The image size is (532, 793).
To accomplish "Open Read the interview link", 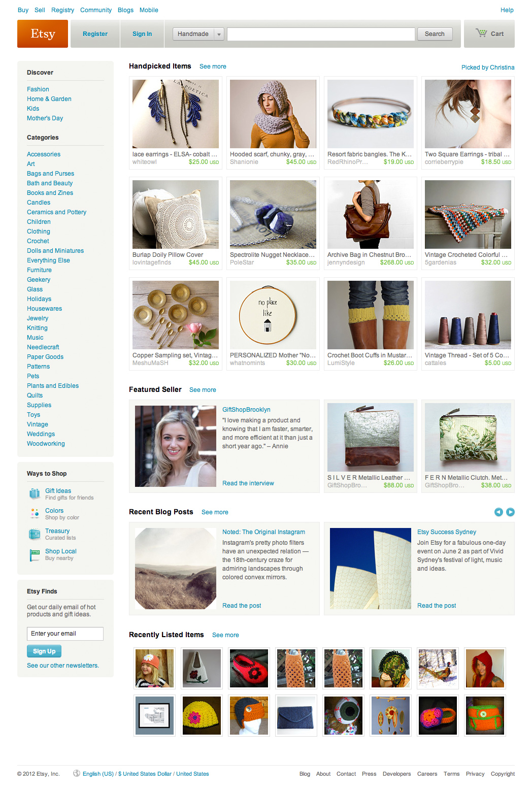I will click(x=248, y=483).
